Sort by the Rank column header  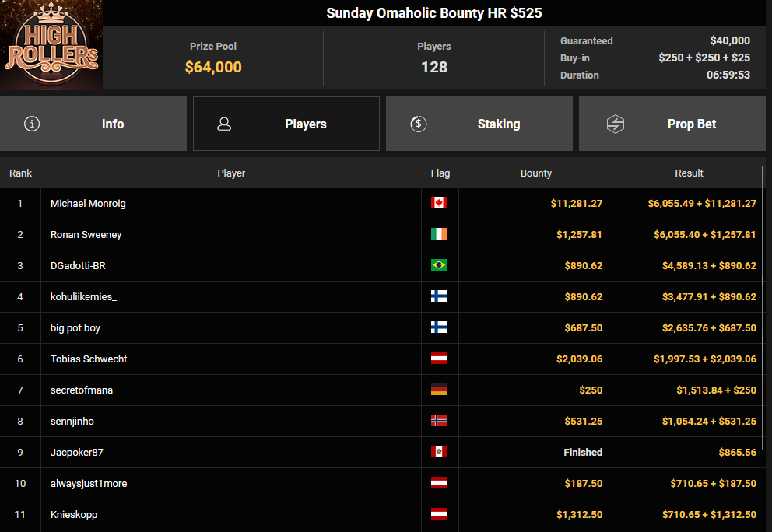coord(21,173)
